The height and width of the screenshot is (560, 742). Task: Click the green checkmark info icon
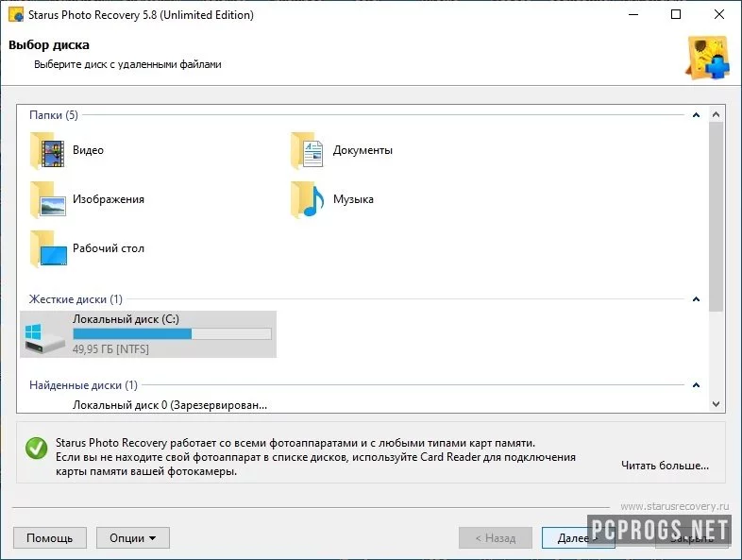click(x=37, y=448)
